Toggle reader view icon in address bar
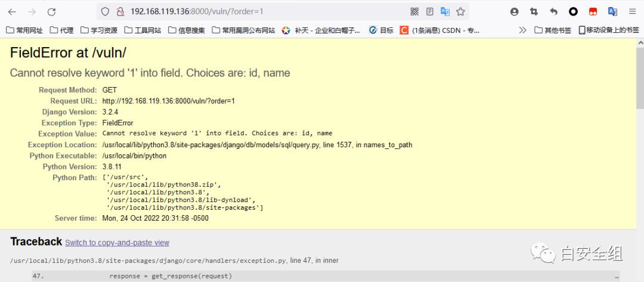Viewport: 644px width, 282px height. [x=430, y=11]
